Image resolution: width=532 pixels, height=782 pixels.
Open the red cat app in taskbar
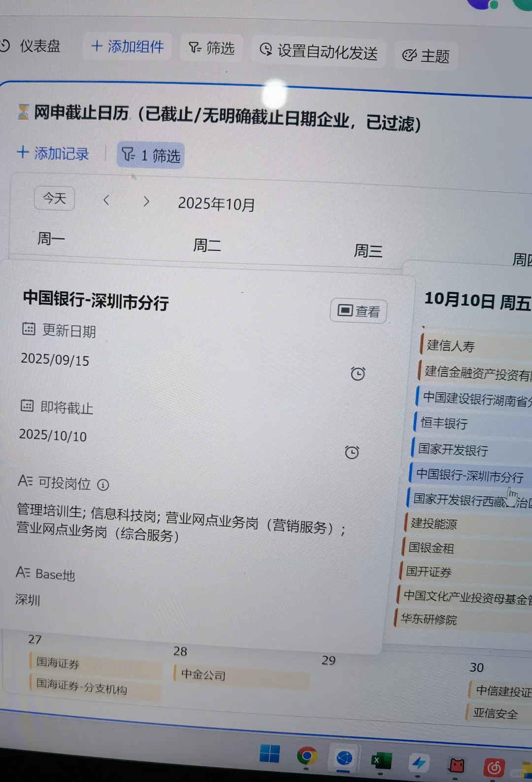pos(457,765)
